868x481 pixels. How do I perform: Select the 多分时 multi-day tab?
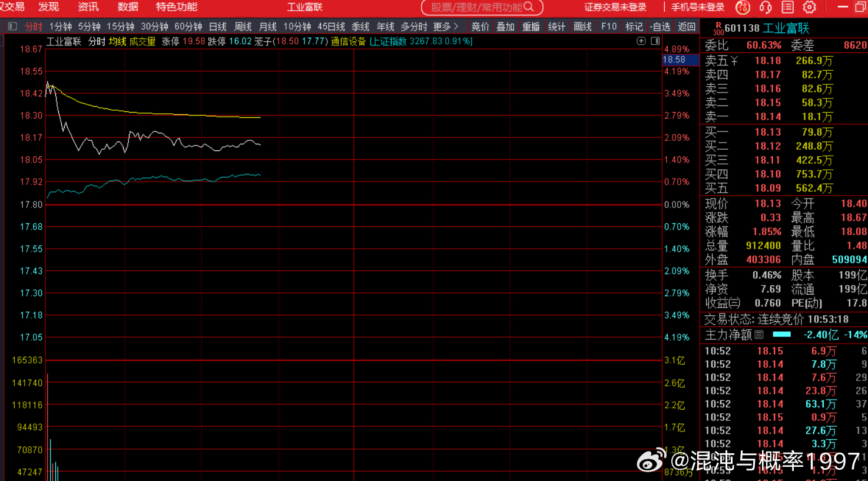[x=414, y=27]
